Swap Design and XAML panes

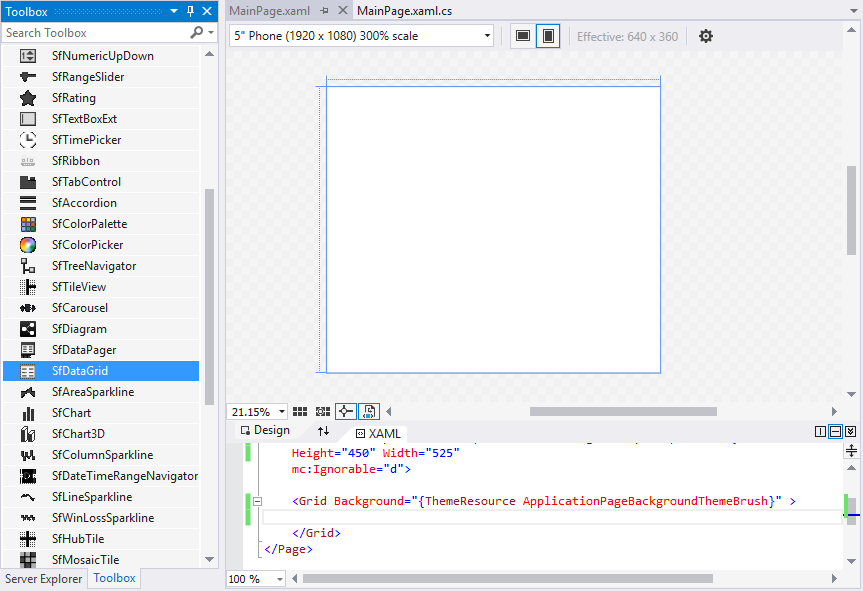(324, 431)
